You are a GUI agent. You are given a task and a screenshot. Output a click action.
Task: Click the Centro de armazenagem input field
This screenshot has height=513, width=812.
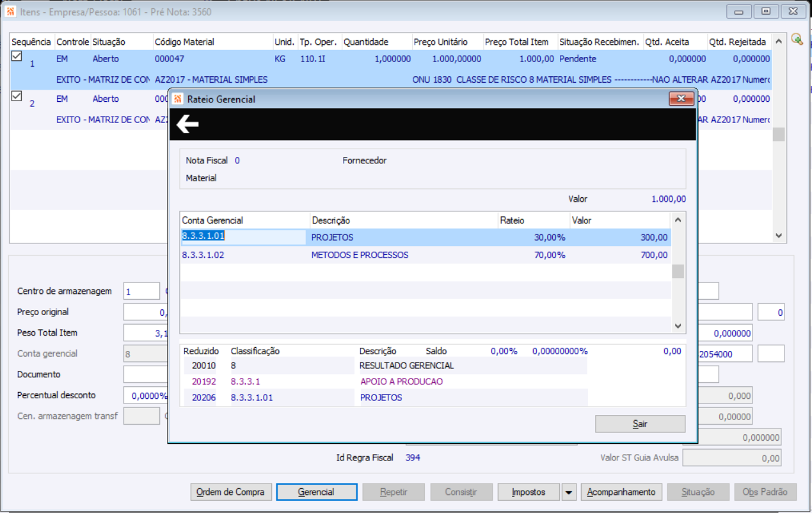pos(141,291)
